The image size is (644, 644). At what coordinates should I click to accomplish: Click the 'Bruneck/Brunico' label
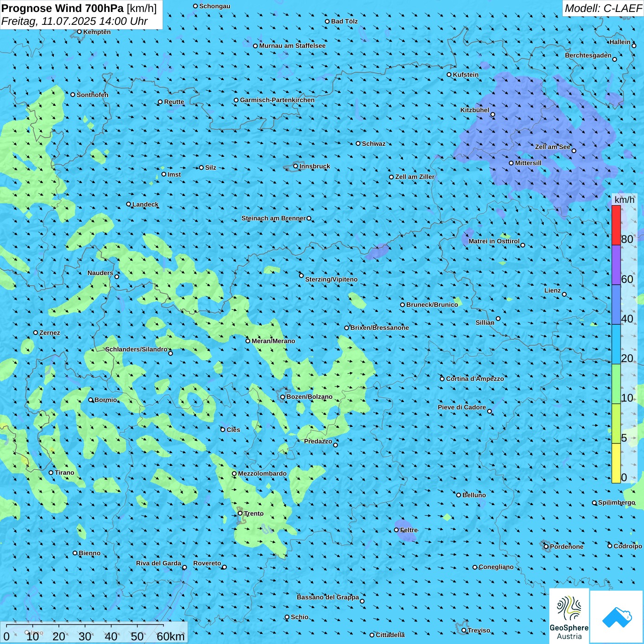[432, 305]
